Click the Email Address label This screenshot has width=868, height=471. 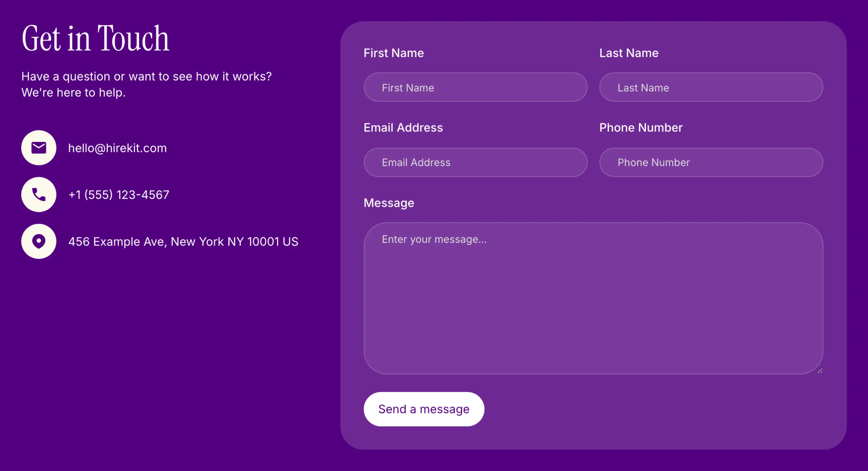(x=403, y=128)
